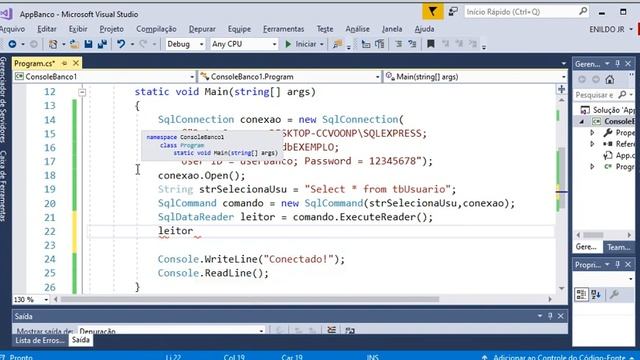Image resolution: width=640 pixels, height=360 pixels.
Task: Click the search magnifier in Início Rápido box
Action: 583,11
